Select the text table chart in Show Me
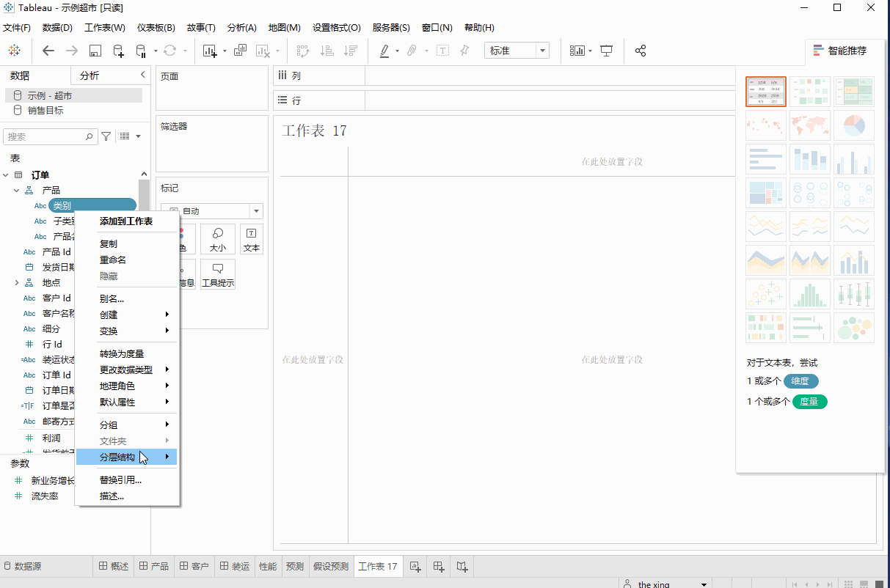 coord(766,92)
